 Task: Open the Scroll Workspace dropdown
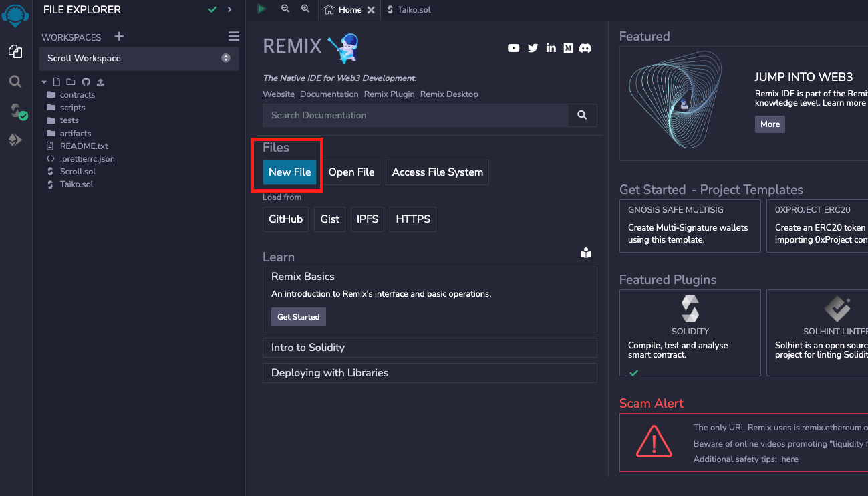139,58
